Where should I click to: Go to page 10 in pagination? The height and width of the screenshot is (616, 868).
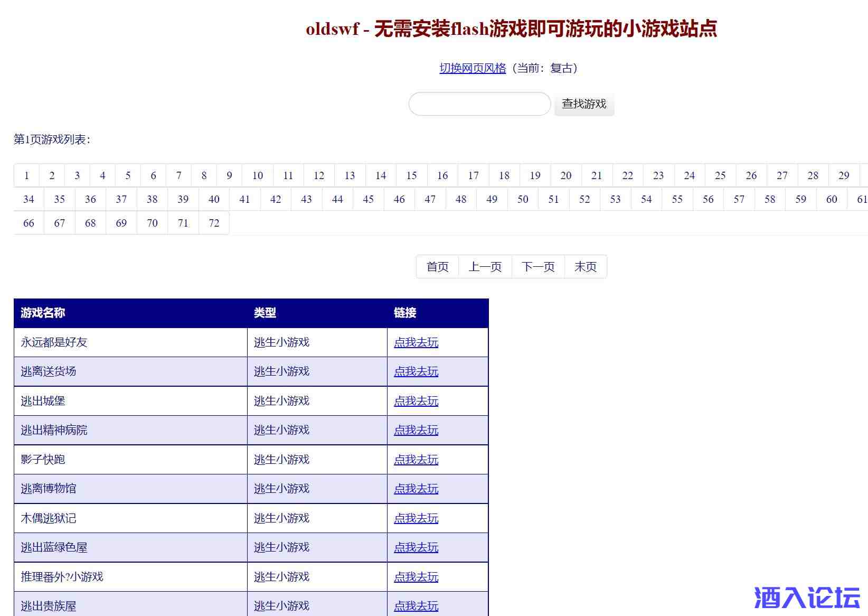(258, 175)
